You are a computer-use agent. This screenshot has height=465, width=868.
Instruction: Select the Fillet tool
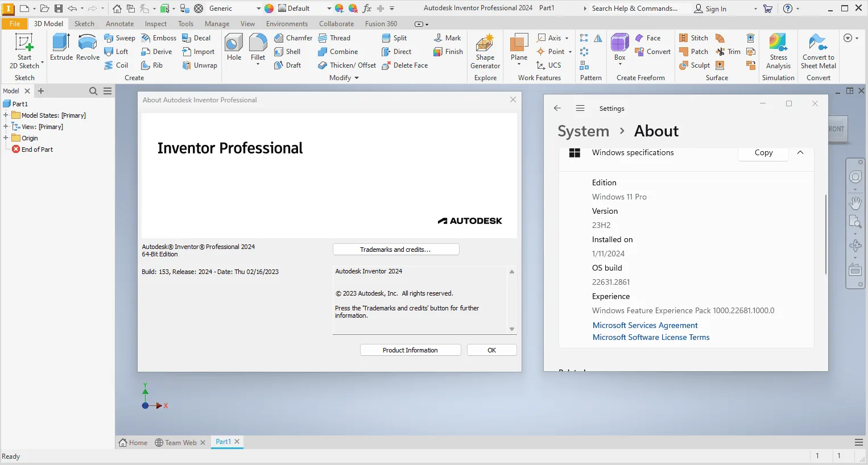tap(258, 49)
